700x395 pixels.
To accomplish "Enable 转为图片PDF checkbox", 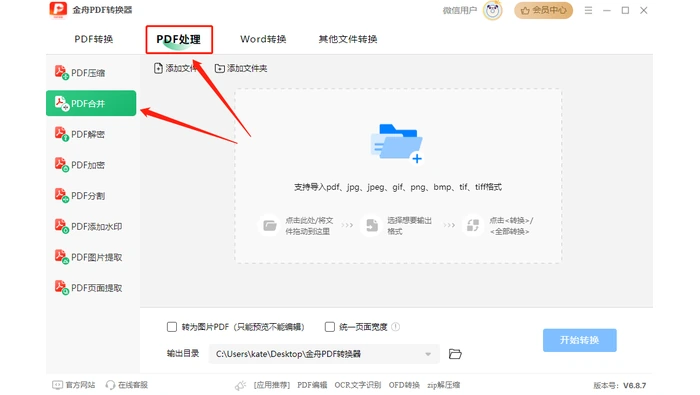I will 172,327.
